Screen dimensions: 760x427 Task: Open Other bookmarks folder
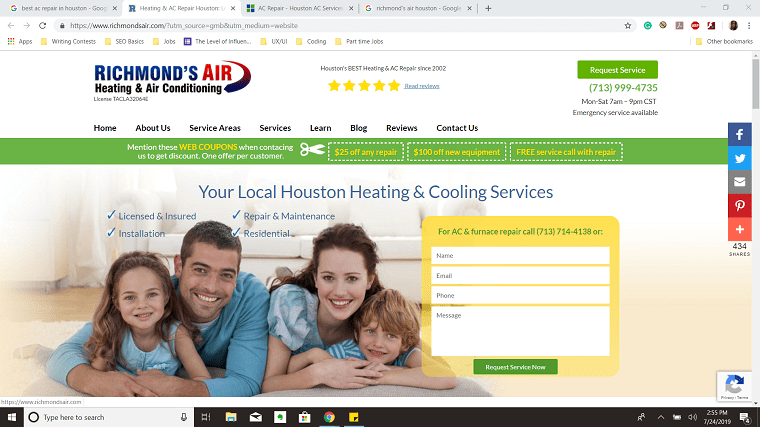click(x=724, y=42)
